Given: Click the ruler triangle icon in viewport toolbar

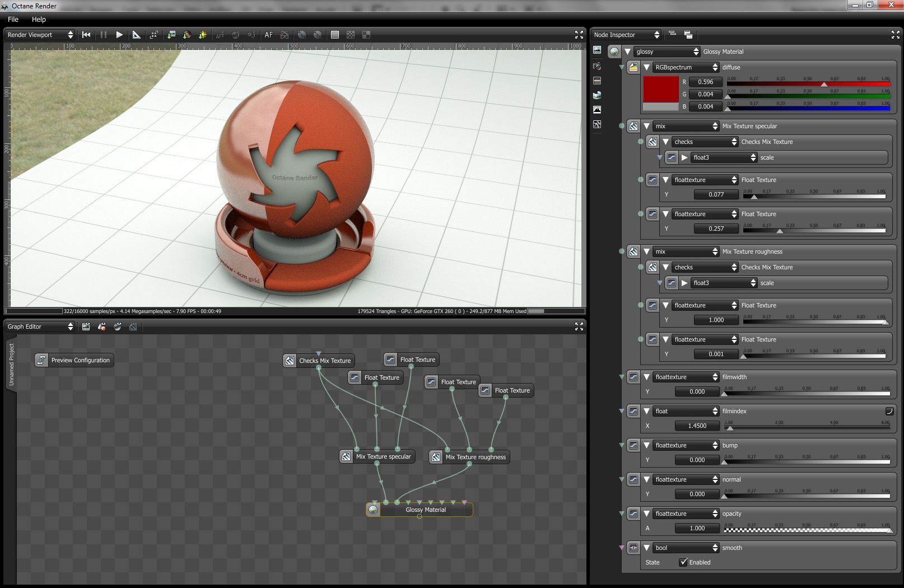Looking at the screenshot, I should click(x=136, y=35).
